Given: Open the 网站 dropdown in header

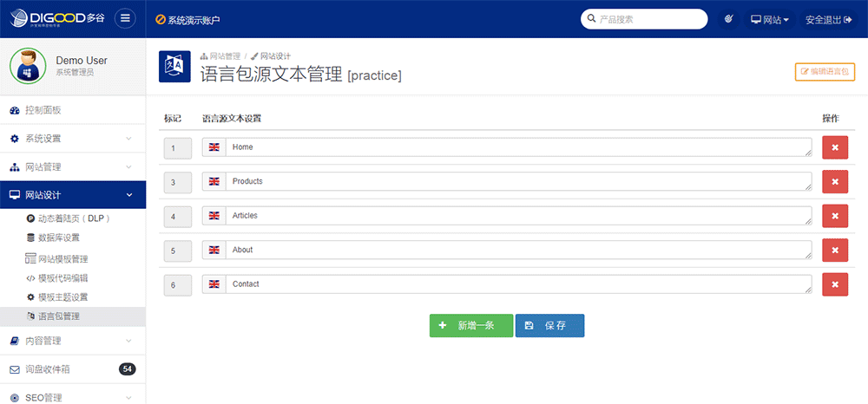Looking at the screenshot, I should [x=770, y=19].
